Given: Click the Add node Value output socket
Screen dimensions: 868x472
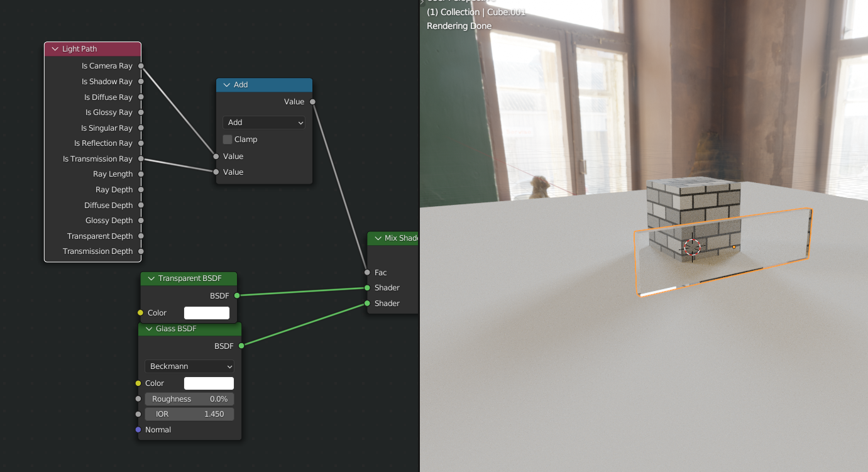Looking at the screenshot, I should pyautogui.click(x=312, y=102).
